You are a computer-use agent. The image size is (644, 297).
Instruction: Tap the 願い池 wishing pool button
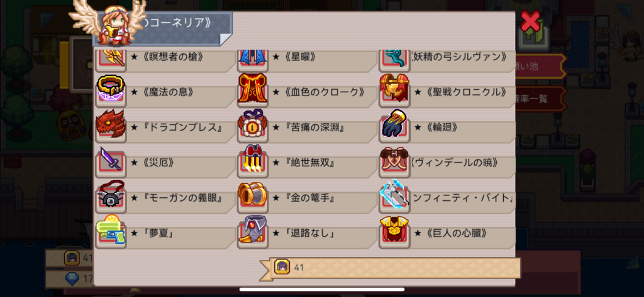(538, 66)
